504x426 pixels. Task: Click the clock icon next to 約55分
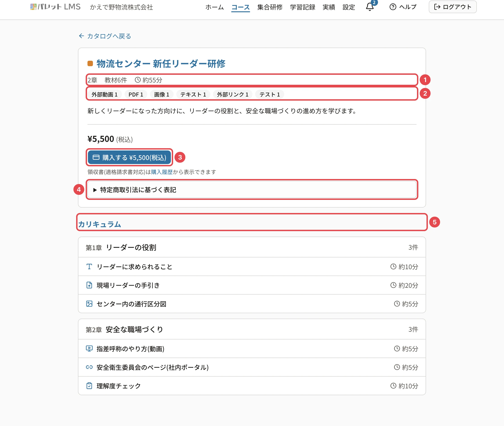(138, 80)
